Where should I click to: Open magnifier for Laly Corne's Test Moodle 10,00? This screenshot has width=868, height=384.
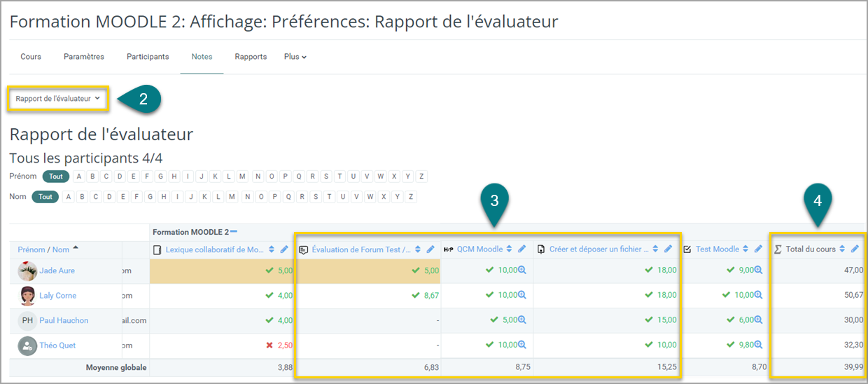(758, 295)
